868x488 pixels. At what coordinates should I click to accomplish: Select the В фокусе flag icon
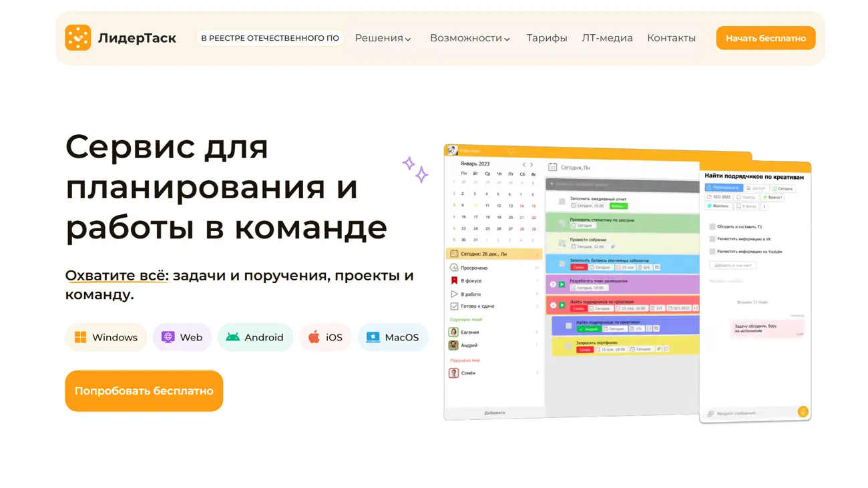tap(454, 280)
